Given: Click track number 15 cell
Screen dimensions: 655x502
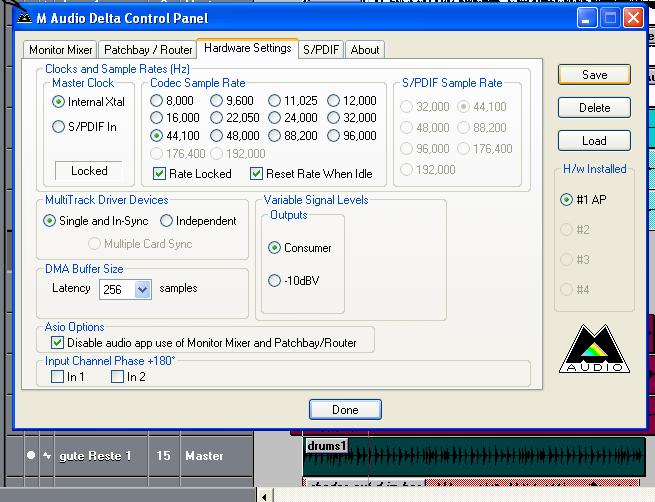Looking at the screenshot, I should pyautogui.click(x=163, y=456).
